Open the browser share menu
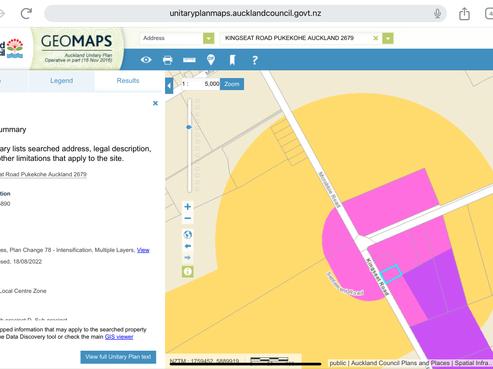The width and height of the screenshot is (493, 369). tap(464, 13)
